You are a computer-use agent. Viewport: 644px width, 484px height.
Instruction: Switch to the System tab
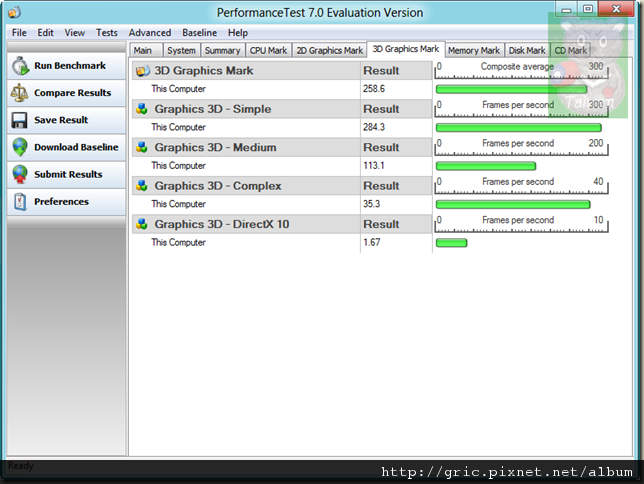[x=181, y=50]
